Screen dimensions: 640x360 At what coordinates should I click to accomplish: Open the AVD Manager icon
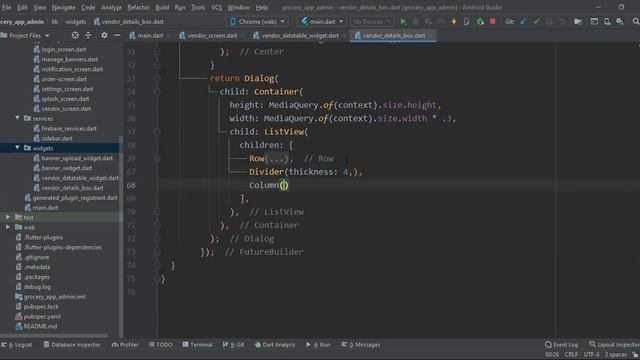point(607,22)
